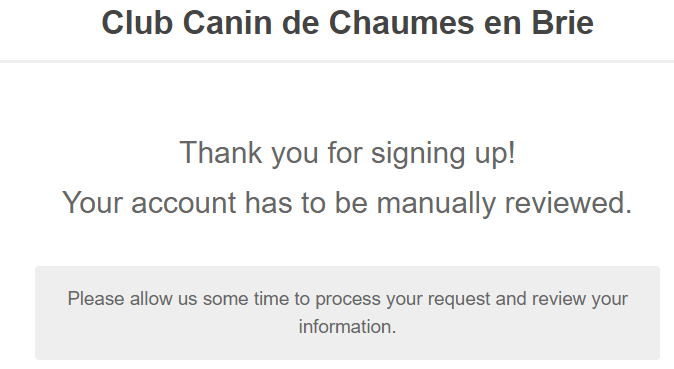This screenshot has width=674, height=369.
Task: Click the word manually in the message
Action: (436, 203)
